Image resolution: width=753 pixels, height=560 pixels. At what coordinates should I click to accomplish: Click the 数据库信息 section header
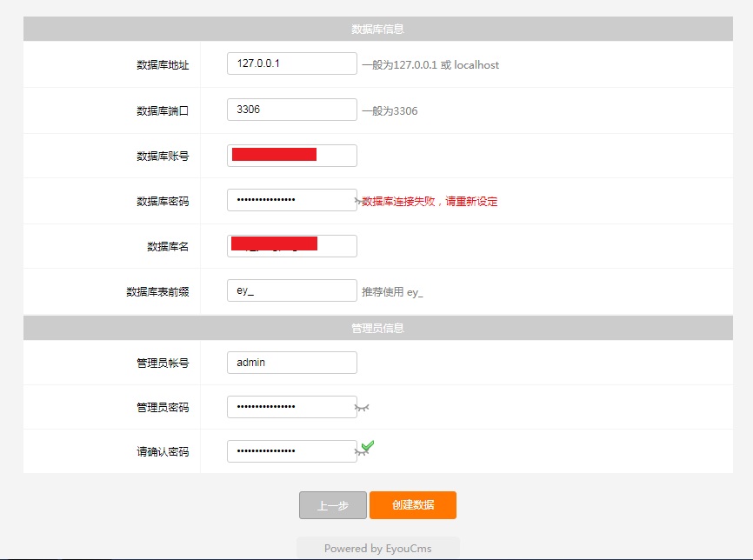378,29
